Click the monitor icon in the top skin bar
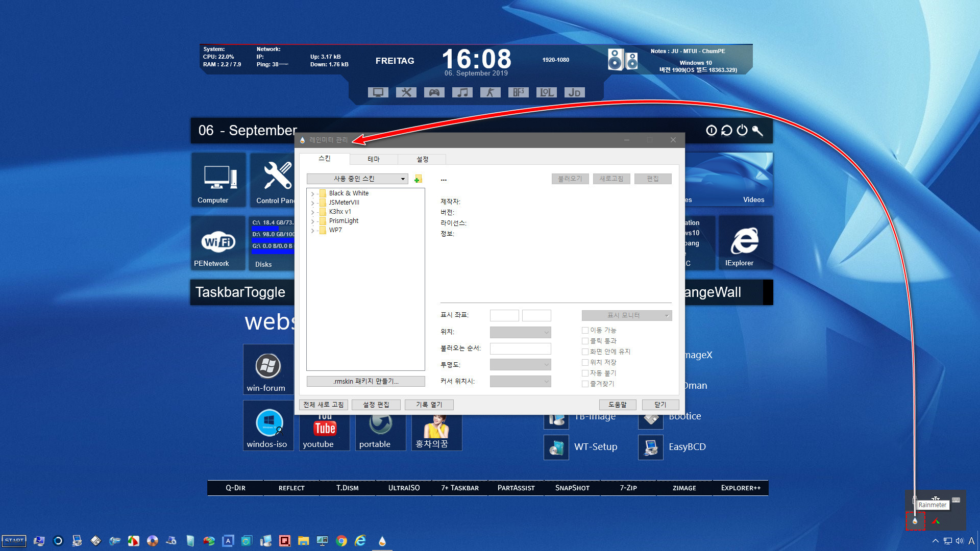980x551 pixels. 378,92
